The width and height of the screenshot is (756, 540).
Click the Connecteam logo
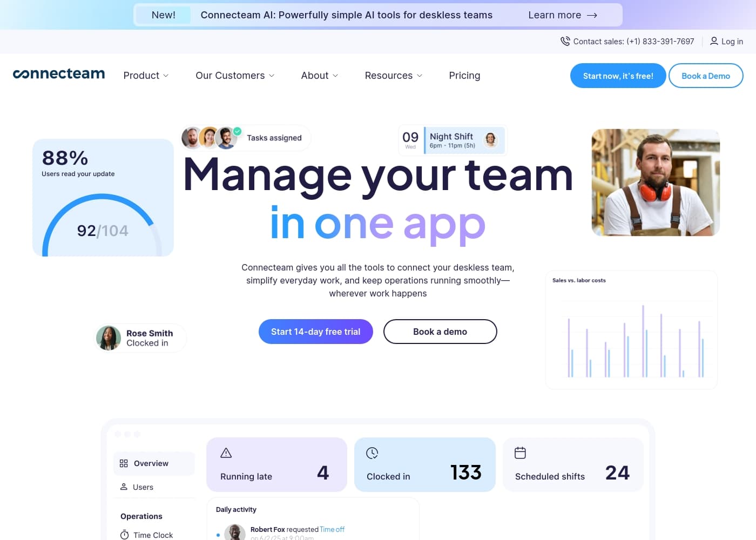tap(59, 73)
